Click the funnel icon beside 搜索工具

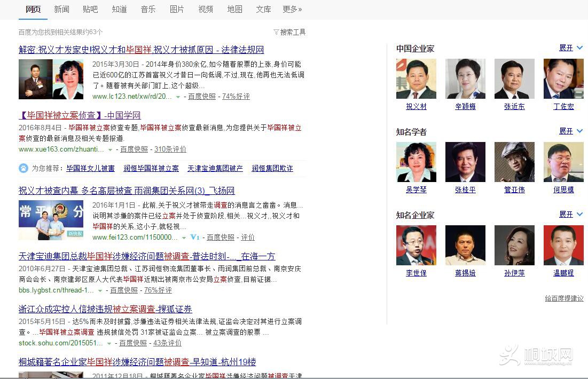point(276,32)
